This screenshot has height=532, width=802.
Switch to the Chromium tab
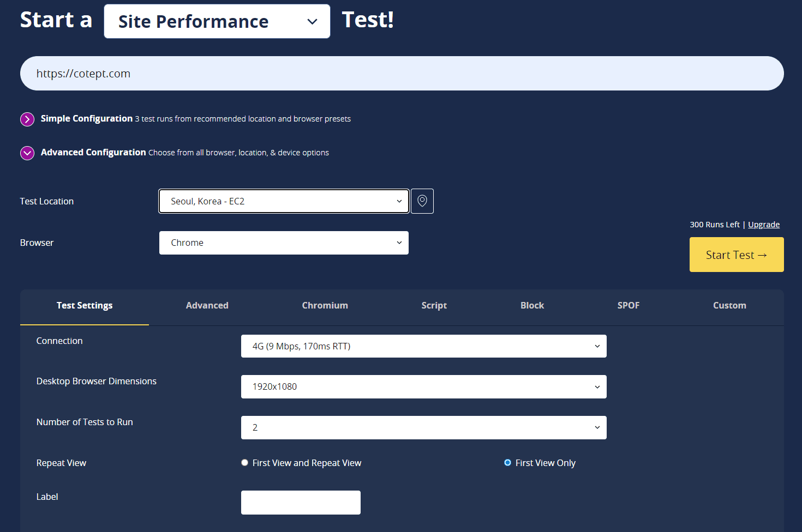point(325,306)
